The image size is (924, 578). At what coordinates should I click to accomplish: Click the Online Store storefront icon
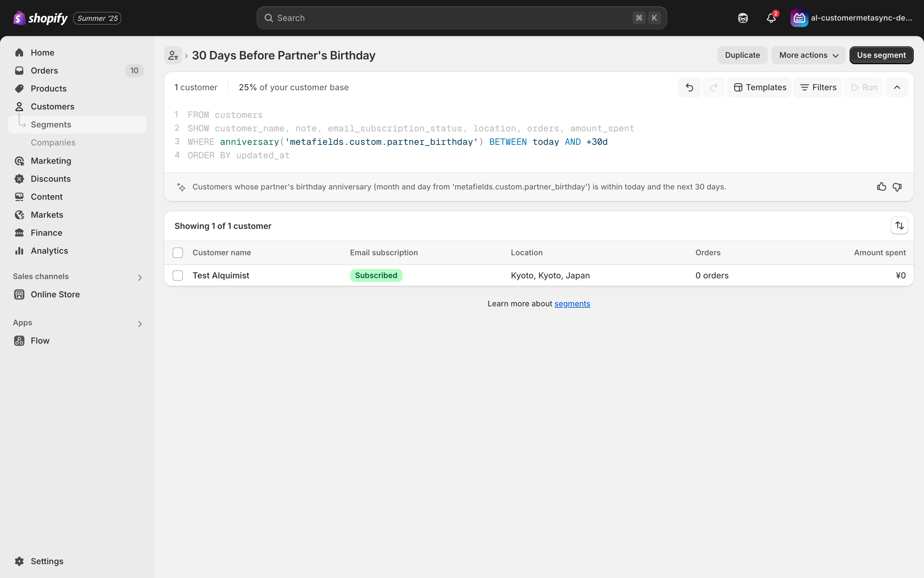(x=19, y=294)
